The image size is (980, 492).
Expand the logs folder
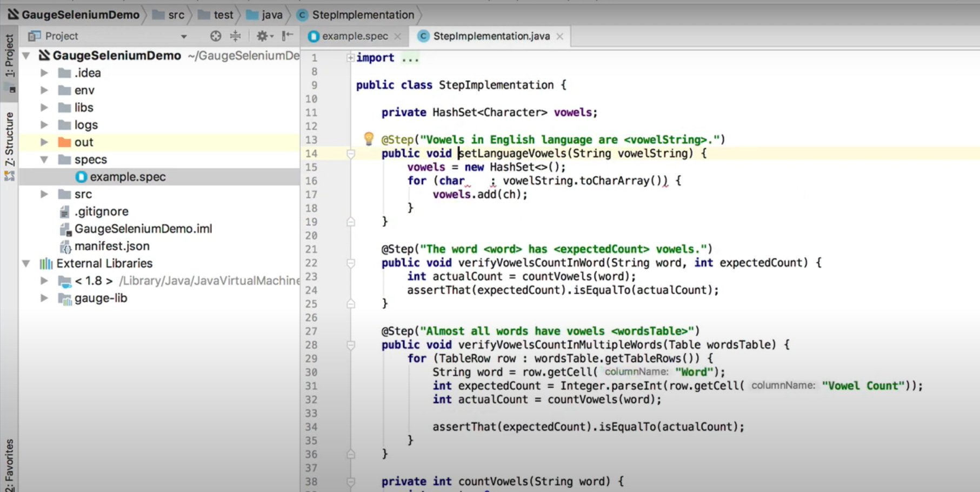coord(44,125)
